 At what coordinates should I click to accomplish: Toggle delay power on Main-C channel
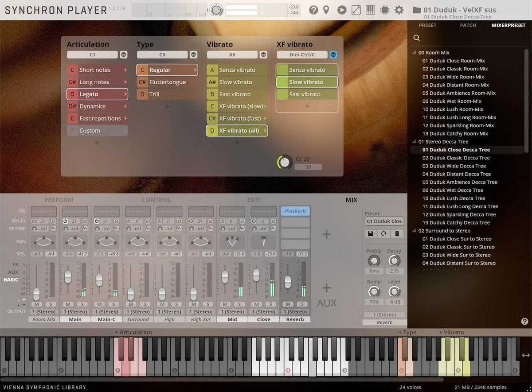[x=97, y=221]
